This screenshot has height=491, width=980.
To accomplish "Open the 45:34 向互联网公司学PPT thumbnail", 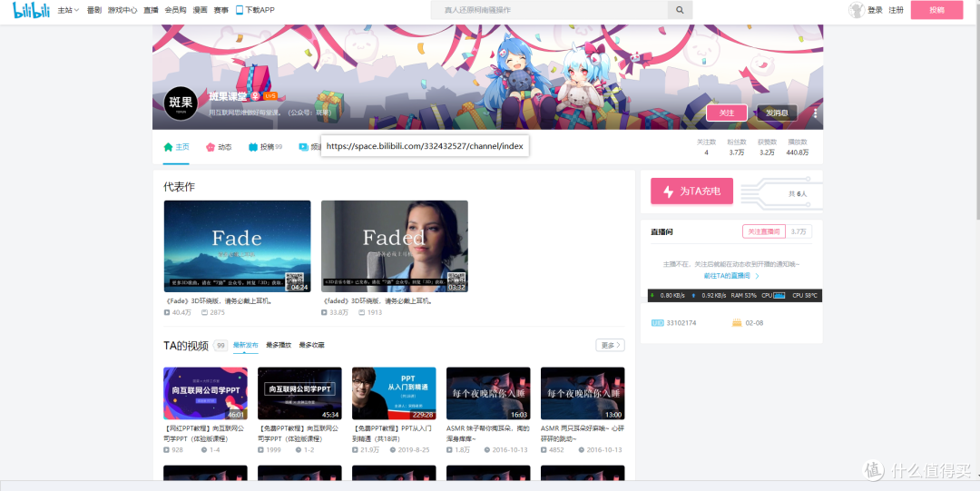I will [300, 393].
